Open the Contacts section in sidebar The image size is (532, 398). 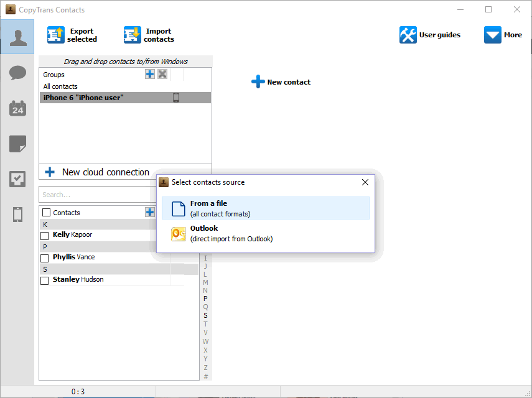tap(17, 37)
